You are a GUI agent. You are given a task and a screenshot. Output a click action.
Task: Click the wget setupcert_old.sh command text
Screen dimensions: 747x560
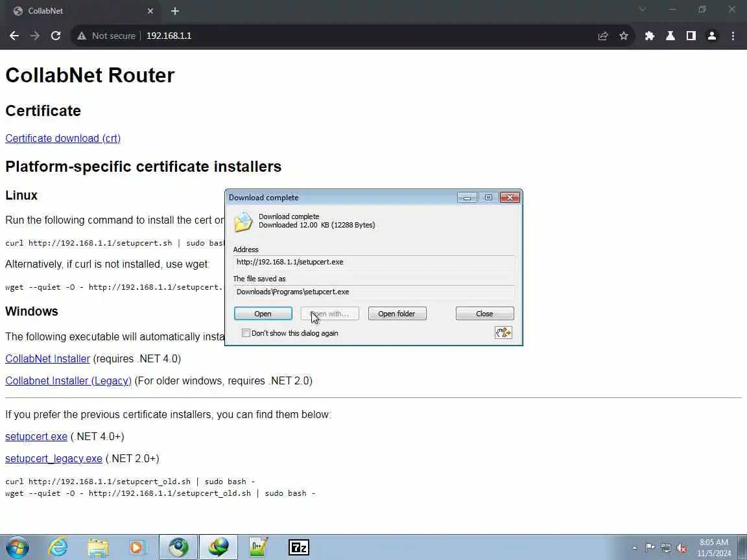click(160, 493)
